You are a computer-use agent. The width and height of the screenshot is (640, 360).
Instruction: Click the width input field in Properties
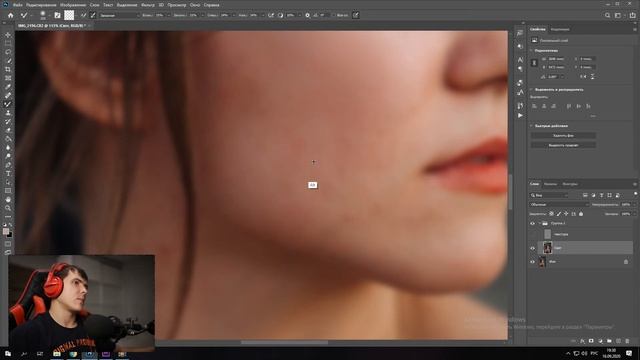click(x=557, y=59)
